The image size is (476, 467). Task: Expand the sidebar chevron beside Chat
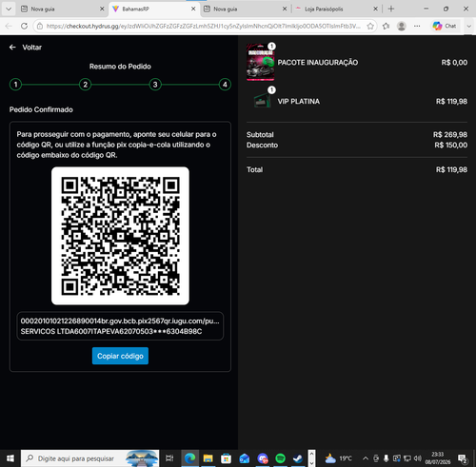point(468,26)
